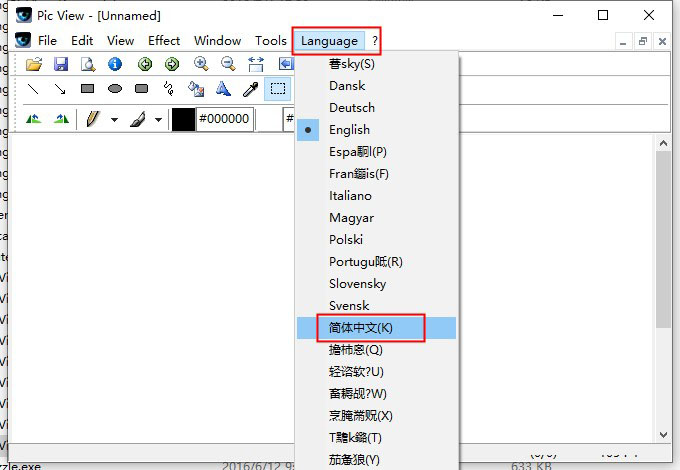The width and height of the screenshot is (680, 470).
Task: Click the black foreground color swatch
Action: [x=183, y=119]
